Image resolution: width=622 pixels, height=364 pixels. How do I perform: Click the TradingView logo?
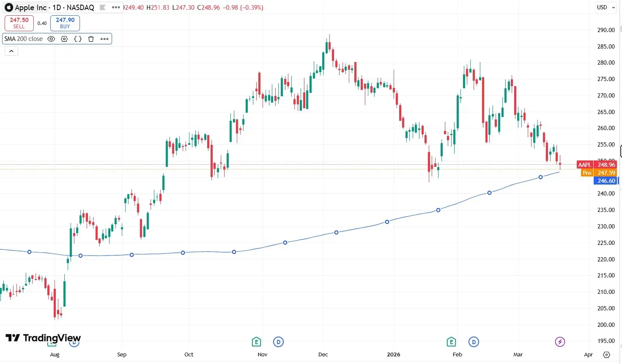(x=42, y=338)
